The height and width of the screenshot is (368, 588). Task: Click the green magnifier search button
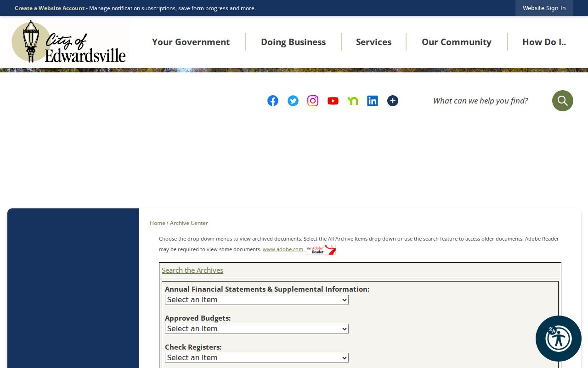pyautogui.click(x=563, y=101)
